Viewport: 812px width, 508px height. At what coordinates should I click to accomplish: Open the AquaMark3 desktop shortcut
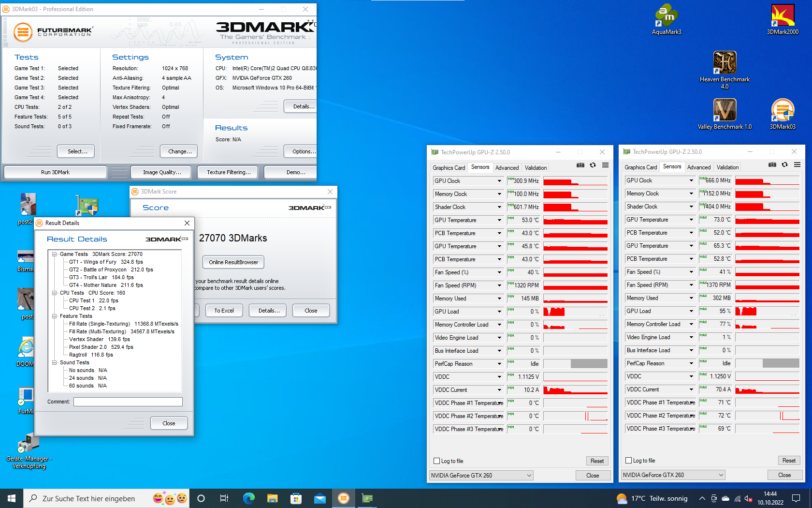[x=667, y=19]
